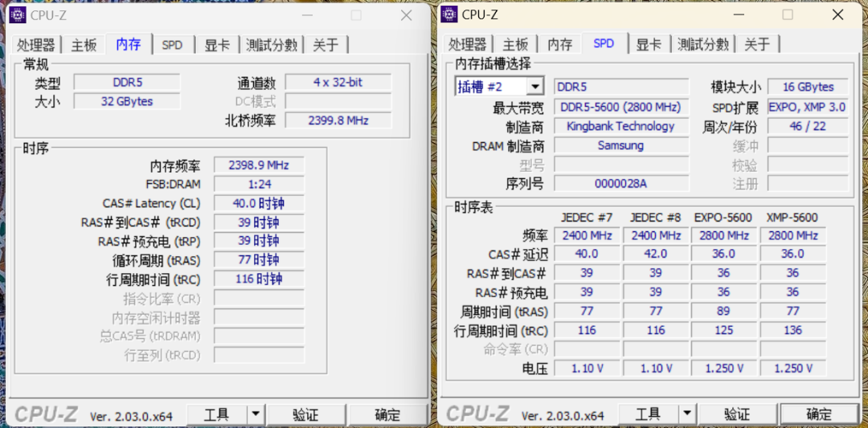Click 工具 button in left window
The width and height of the screenshot is (868, 428).
coord(216,414)
